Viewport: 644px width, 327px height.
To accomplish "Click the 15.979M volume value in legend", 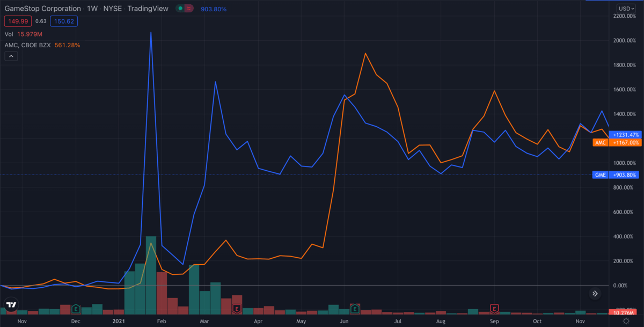I will point(30,34).
